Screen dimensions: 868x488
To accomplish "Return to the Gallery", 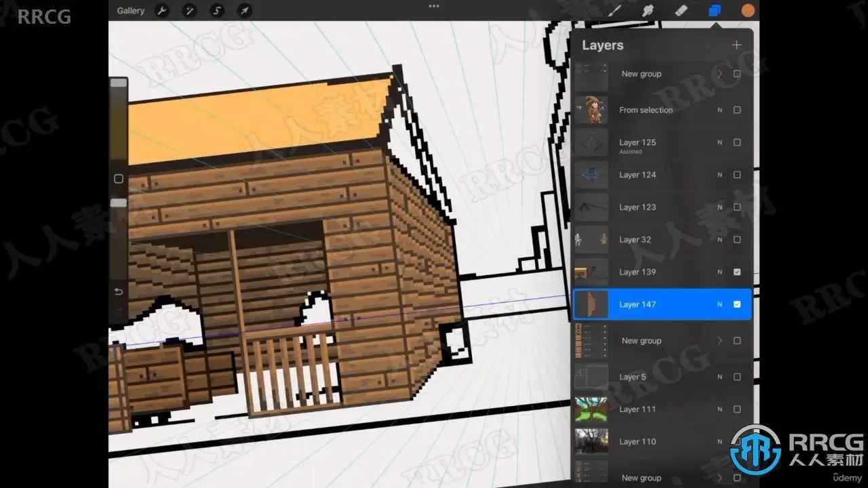I will [130, 10].
